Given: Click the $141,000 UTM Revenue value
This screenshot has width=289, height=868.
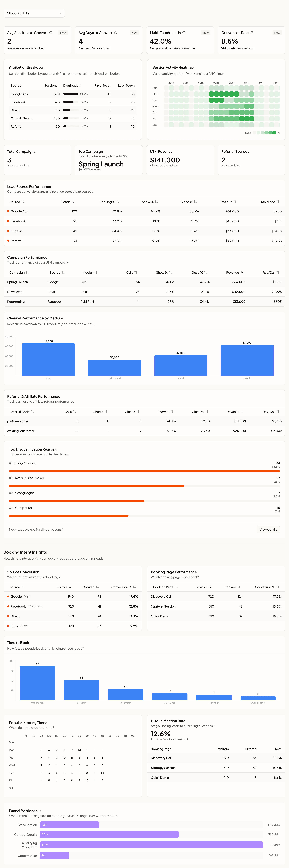Looking at the screenshot, I should [165, 160].
